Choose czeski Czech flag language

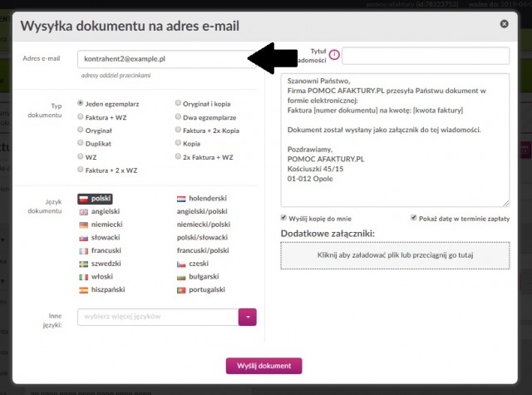tap(193, 264)
